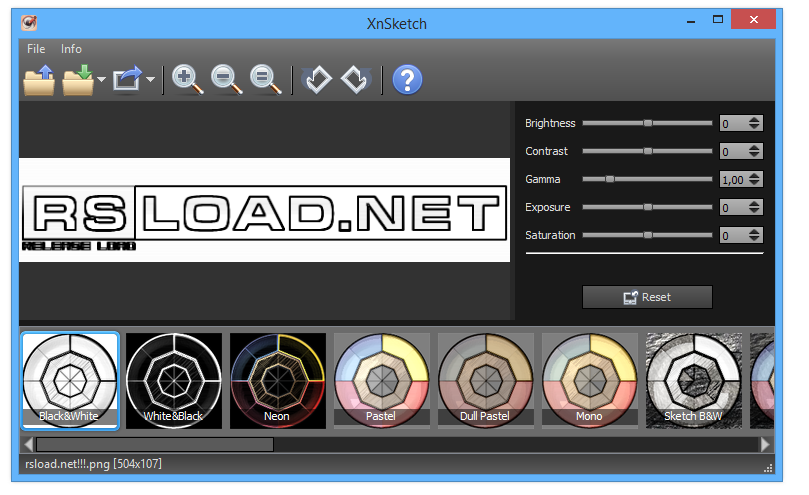809x495 pixels.
Task: Zoom in with the plus magnifier
Action: click(187, 80)
